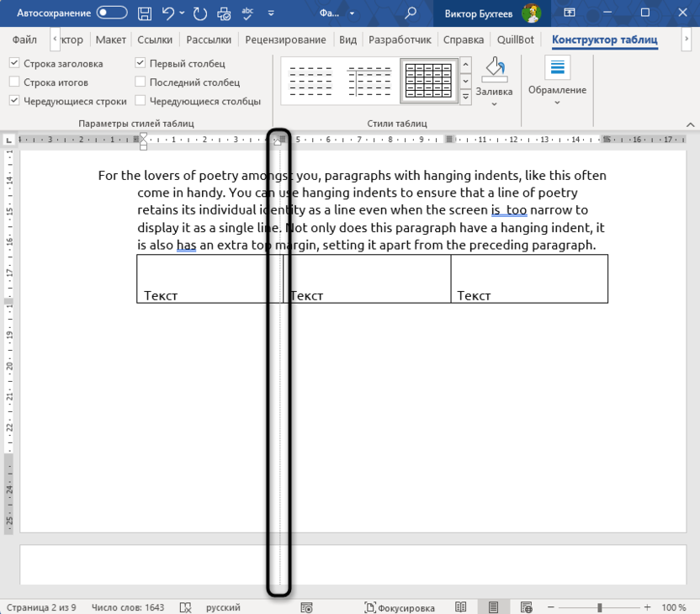Viewport: 700px width, 614px height.
Task: Open the Заливка dropdown arrow
Action: tap(494, 104)
